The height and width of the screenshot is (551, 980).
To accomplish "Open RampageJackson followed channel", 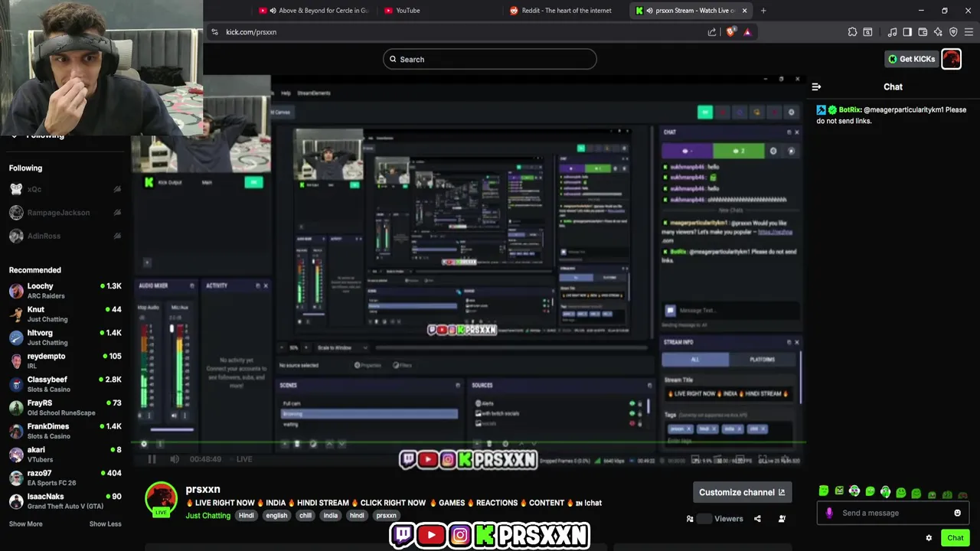I will tap(65, 213).
